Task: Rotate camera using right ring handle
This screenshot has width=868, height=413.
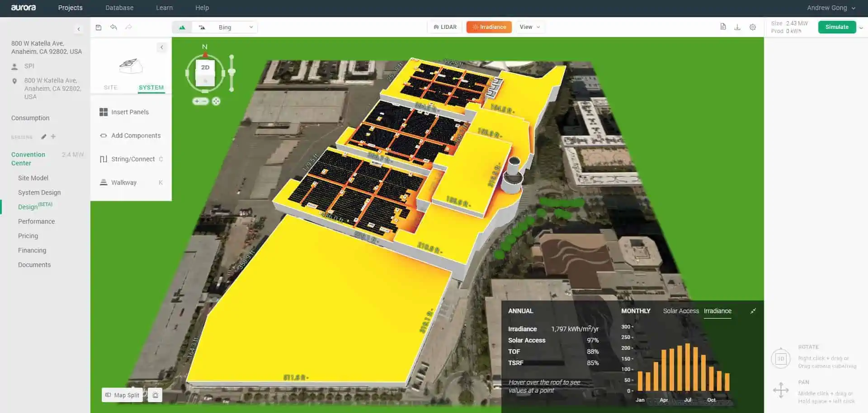Action: pos(223,73)
